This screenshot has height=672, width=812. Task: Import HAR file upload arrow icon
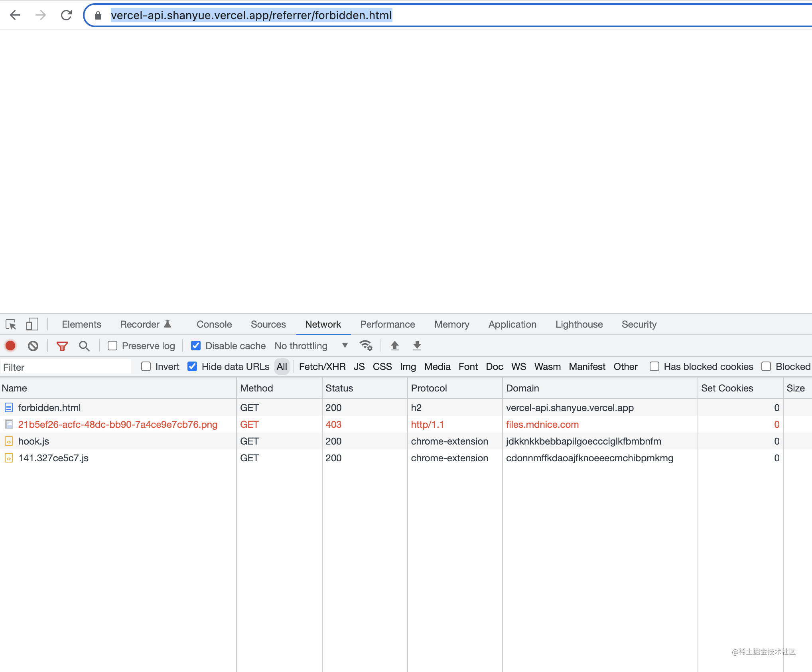(x=394, y=346)
